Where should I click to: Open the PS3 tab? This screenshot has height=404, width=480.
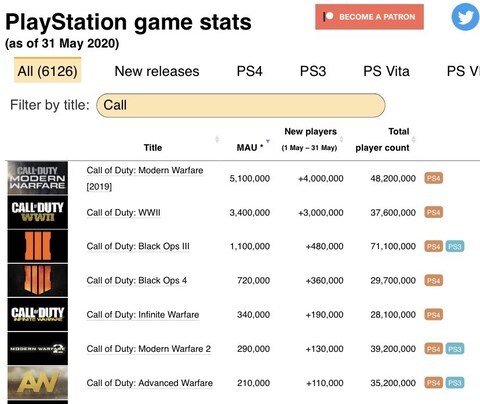pyautogui.click(x=313, y=71)
